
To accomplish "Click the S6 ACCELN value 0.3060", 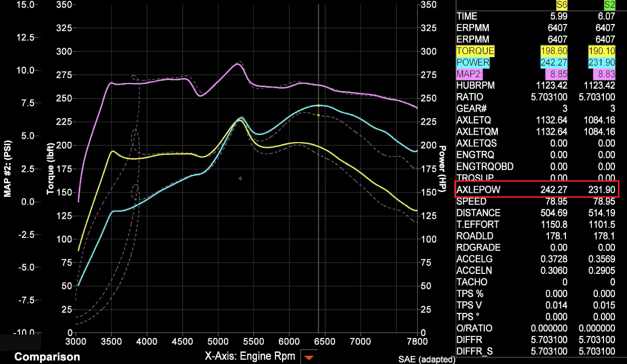I will click(554, 270).
